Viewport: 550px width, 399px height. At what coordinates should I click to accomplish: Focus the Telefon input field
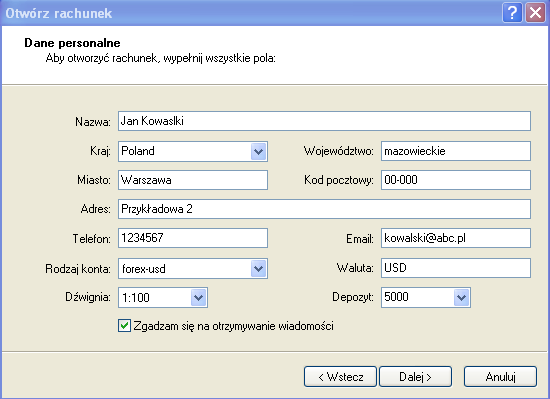193,238
